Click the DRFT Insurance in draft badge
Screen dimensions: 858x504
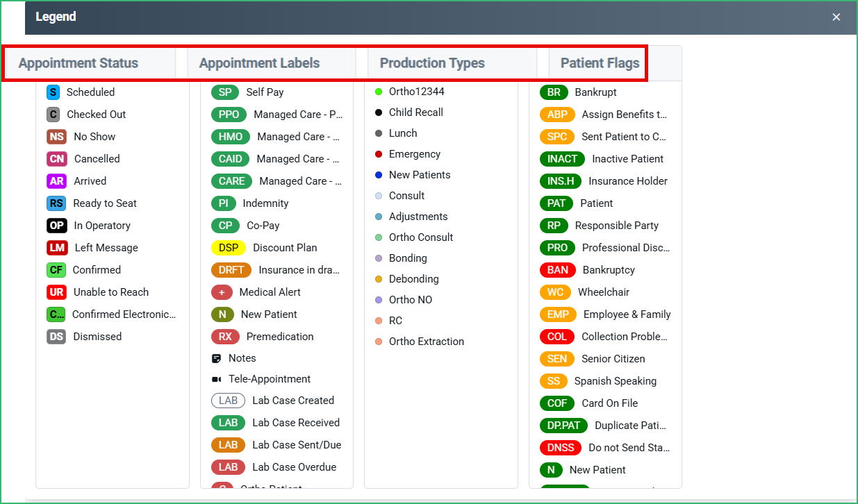(231, 270)
